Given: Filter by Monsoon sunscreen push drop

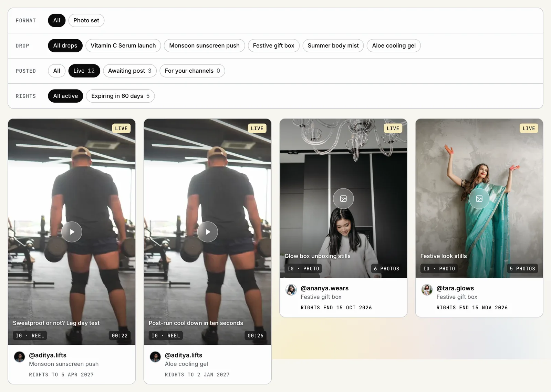Looking at the screenshot, I should pos(204,45).
